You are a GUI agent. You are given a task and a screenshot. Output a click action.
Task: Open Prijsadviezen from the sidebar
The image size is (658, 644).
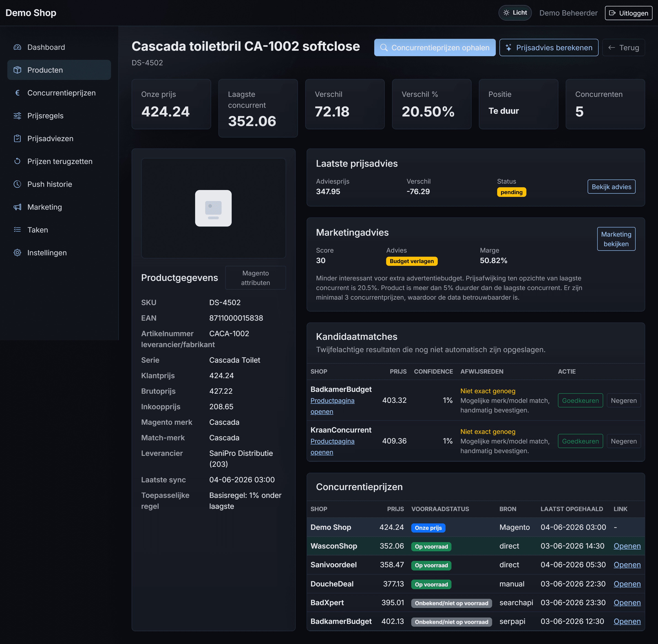[59, 138]
